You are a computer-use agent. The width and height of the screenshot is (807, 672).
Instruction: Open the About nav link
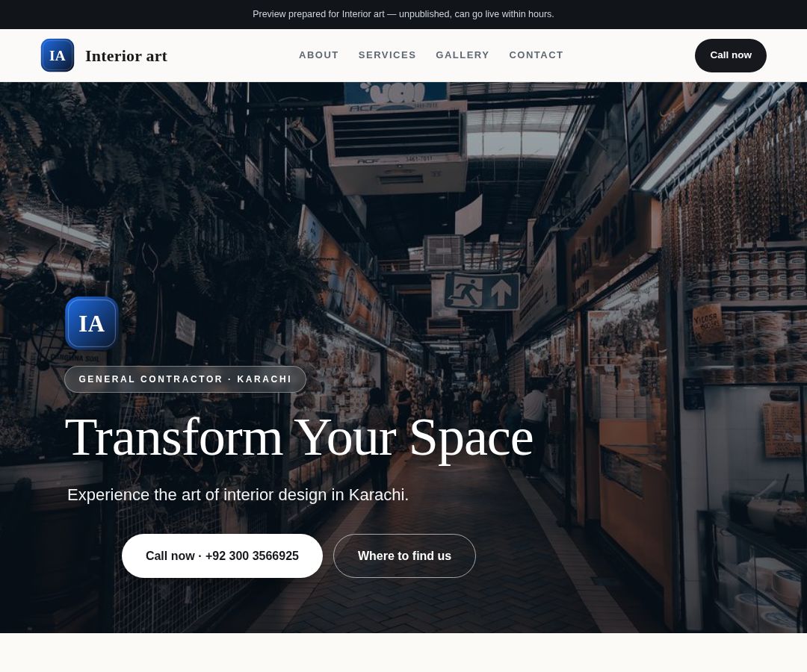(x=318, y=55)
